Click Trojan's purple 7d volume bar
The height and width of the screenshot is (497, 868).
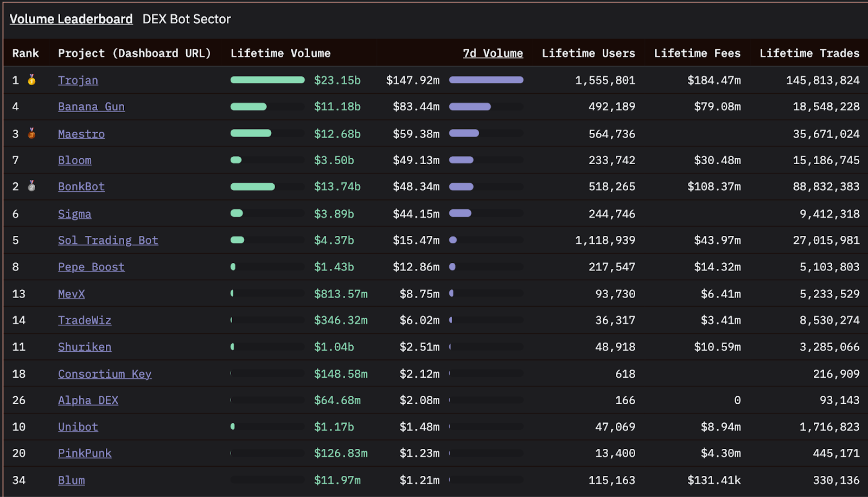coord(486,80)
